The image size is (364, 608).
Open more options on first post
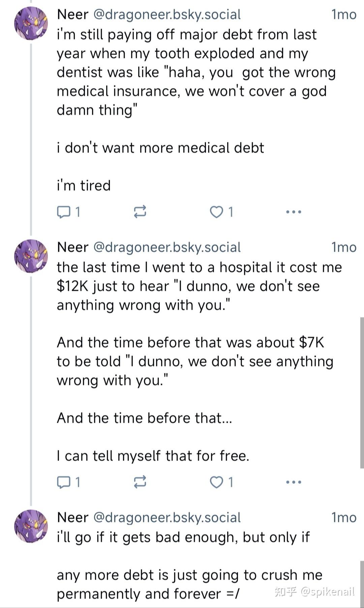click(293, 212)
